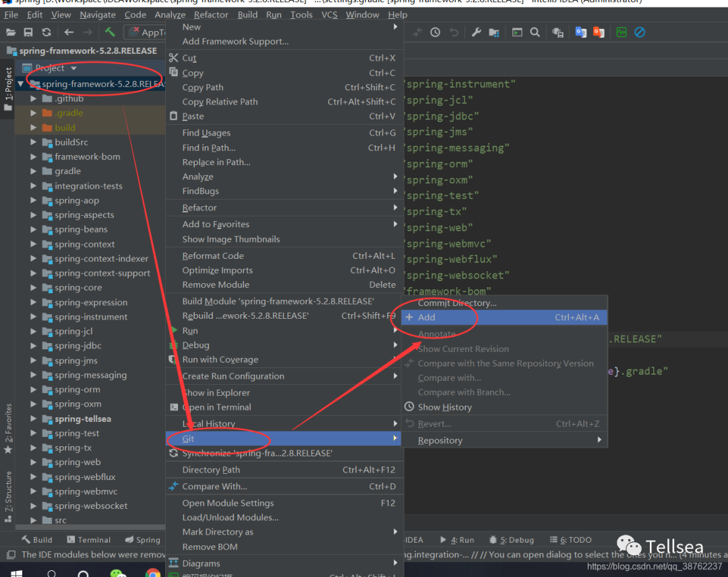Click the AppTe run configuration selector

[x=145, y=32]
